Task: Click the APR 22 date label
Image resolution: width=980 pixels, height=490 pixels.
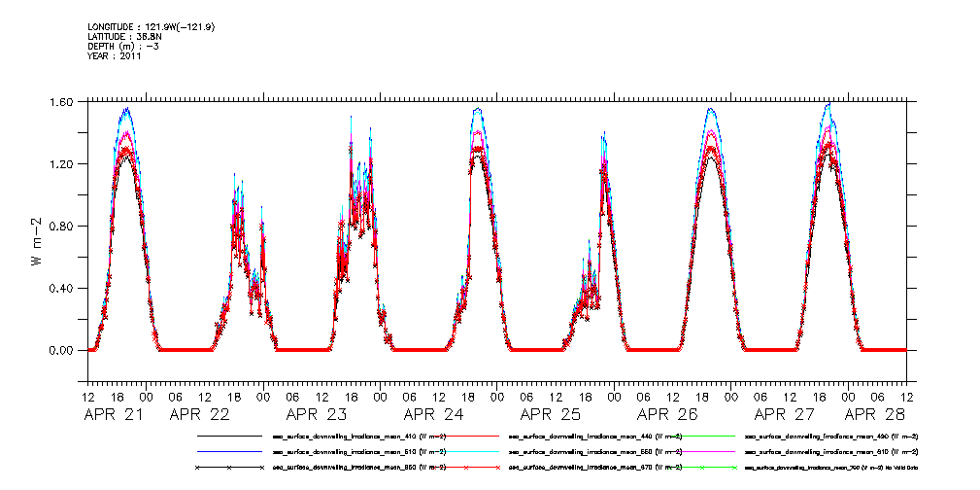Action: (x=199, y=414)
